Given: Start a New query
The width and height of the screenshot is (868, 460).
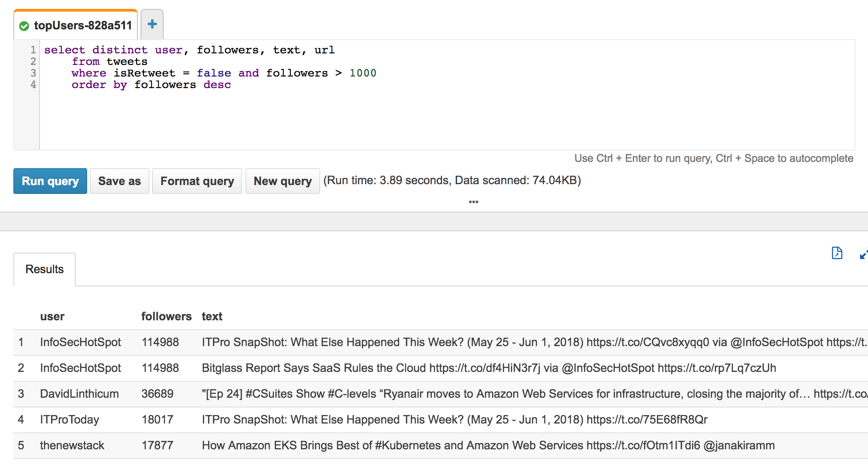Looking at the screenshot, I should click(282, 181).
